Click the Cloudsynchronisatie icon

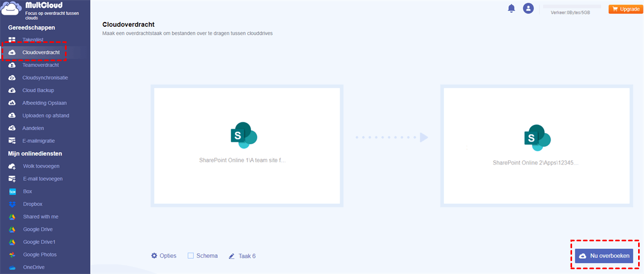click(12, 78)
